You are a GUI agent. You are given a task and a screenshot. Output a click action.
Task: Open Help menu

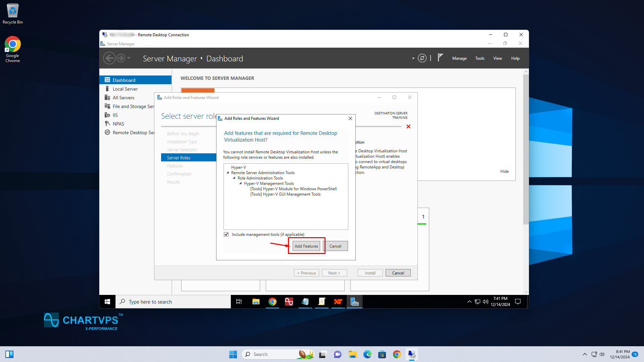(x=515, y=58)
